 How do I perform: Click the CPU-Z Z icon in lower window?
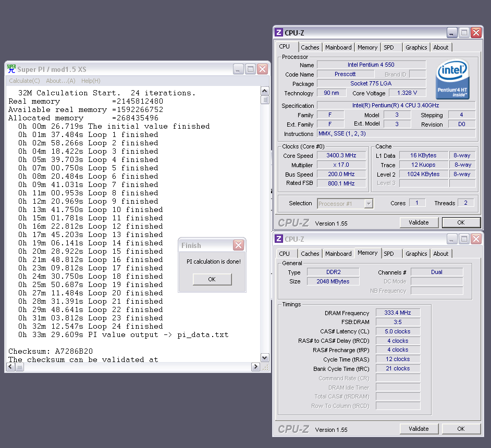[x=279, y=239]
